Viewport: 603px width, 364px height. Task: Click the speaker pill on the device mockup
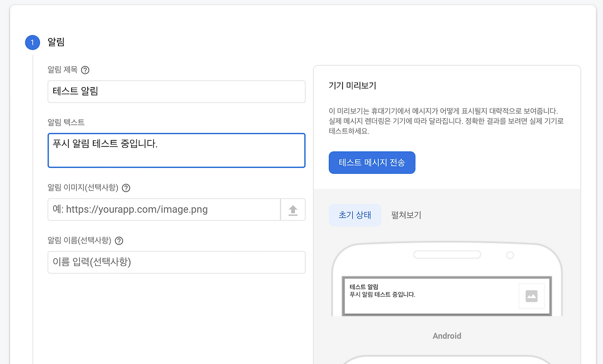(x=447, y=254)
